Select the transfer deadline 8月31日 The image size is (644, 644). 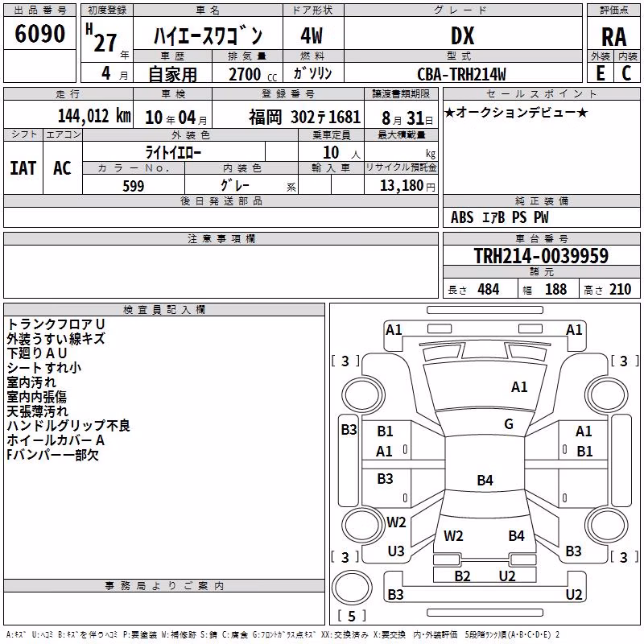coord(407,118)
